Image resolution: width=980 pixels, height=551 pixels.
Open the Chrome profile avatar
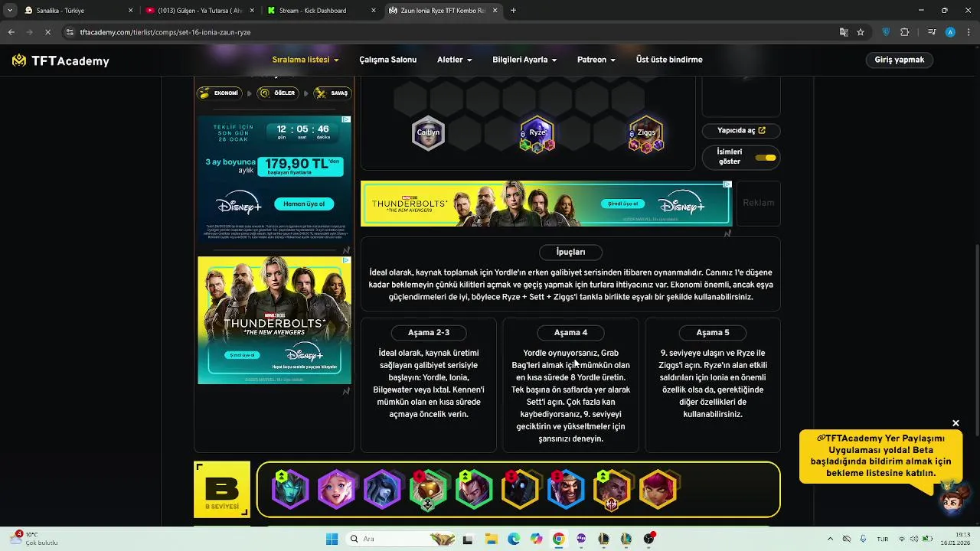tap(950, 32)
